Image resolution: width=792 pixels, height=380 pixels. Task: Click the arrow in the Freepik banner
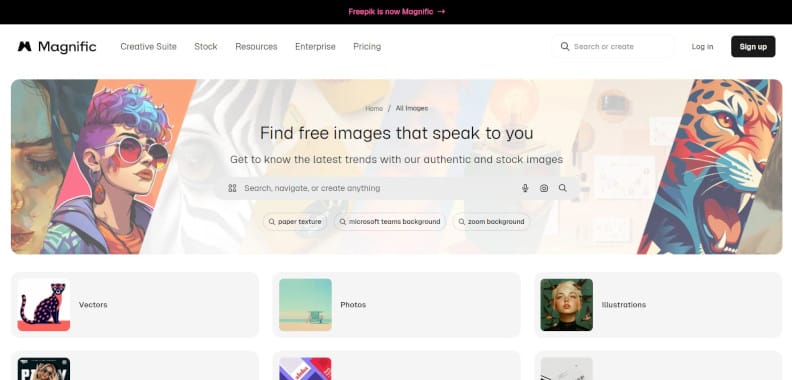(x=441, y=12)
